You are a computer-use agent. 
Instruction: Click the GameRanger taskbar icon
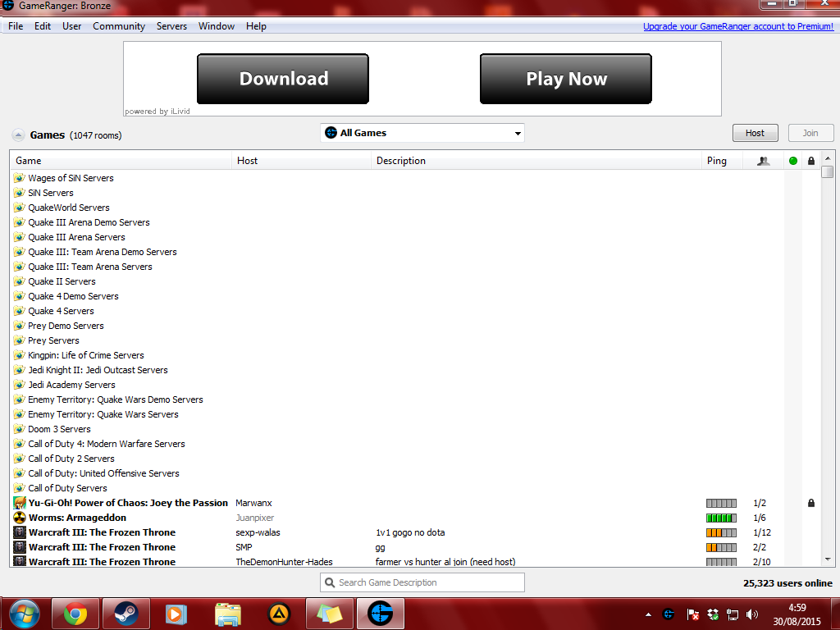pyautogui.click(x=381, y=614)
